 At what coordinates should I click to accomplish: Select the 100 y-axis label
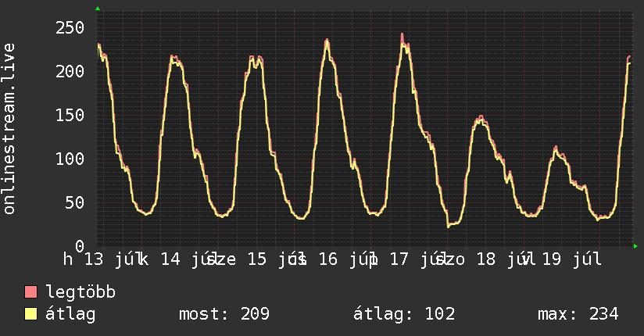point(70,159)
